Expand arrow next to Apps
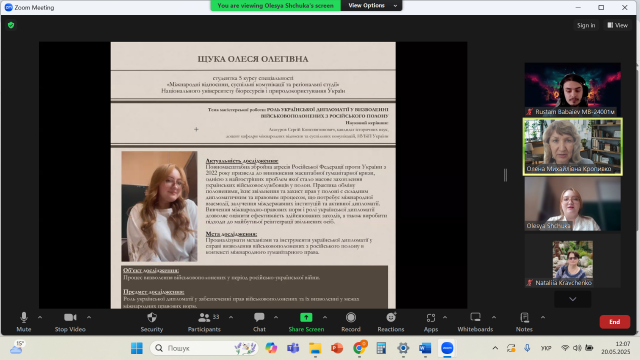This screenshot has height=360, width=640. pos(445,317)
